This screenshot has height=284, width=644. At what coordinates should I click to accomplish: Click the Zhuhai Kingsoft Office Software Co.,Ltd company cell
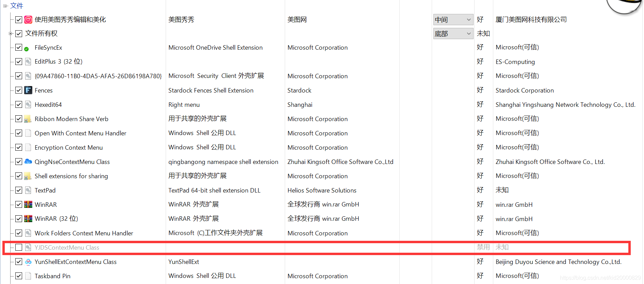click(340, 162)
